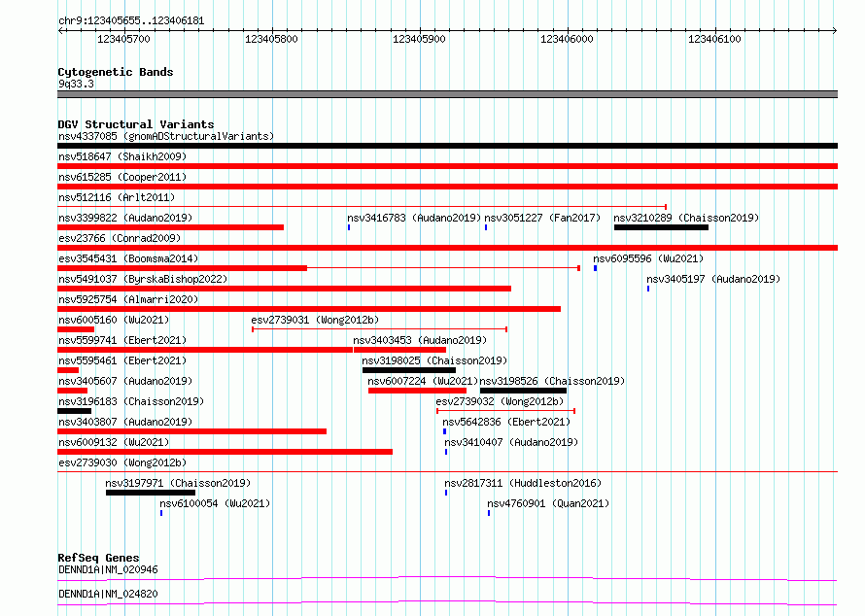
Task: Click the nsv512116 (Arlt2011) label
Action: point(117,197)
